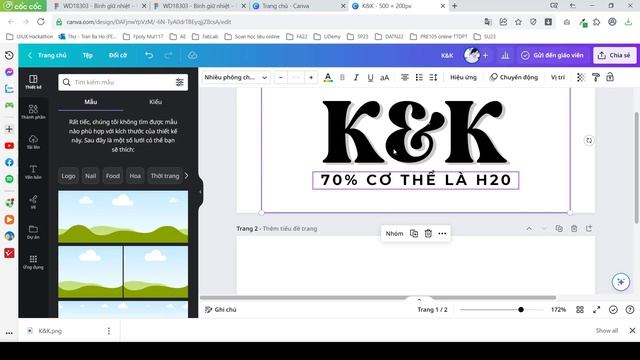The image size is (640, 360).
Task: Open the Tệp file menu
Action: coord(88,55)
